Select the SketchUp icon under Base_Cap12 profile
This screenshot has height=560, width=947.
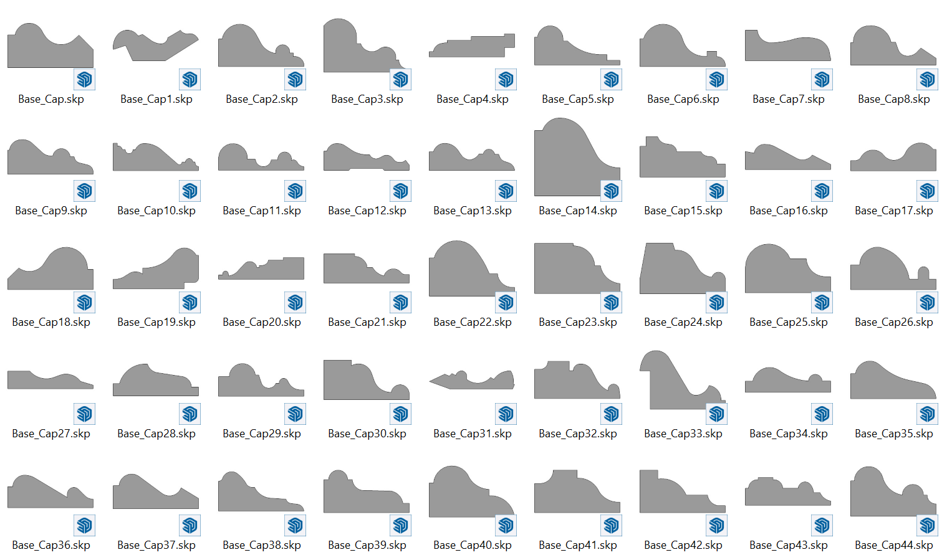[x=401, y=191]
